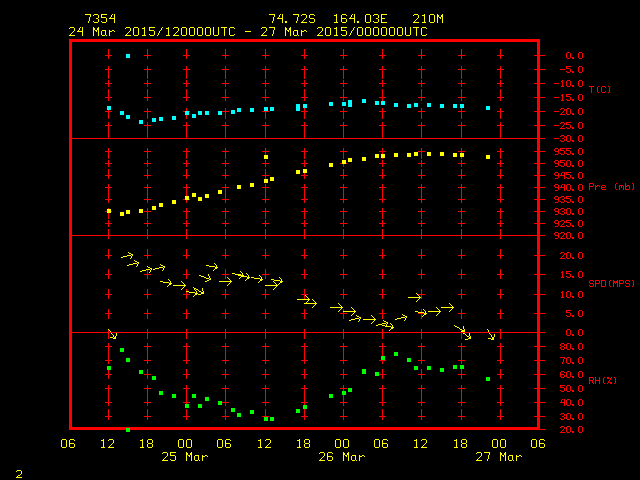Image resolution: width=640 pixels, height=480 pixels.
Task: Click the 70.0 humidity tick value
Action: pyautogui.click(x=571, y=361)
